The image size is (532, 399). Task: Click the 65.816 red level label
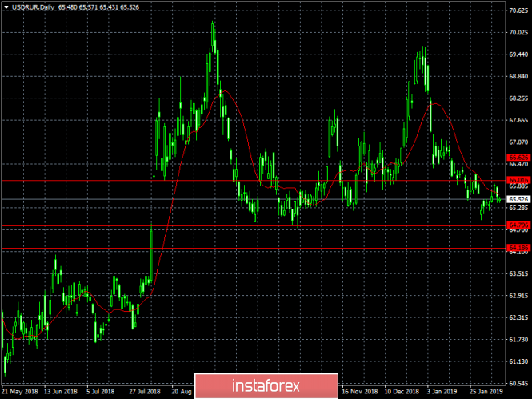click(x=519, y=179)
